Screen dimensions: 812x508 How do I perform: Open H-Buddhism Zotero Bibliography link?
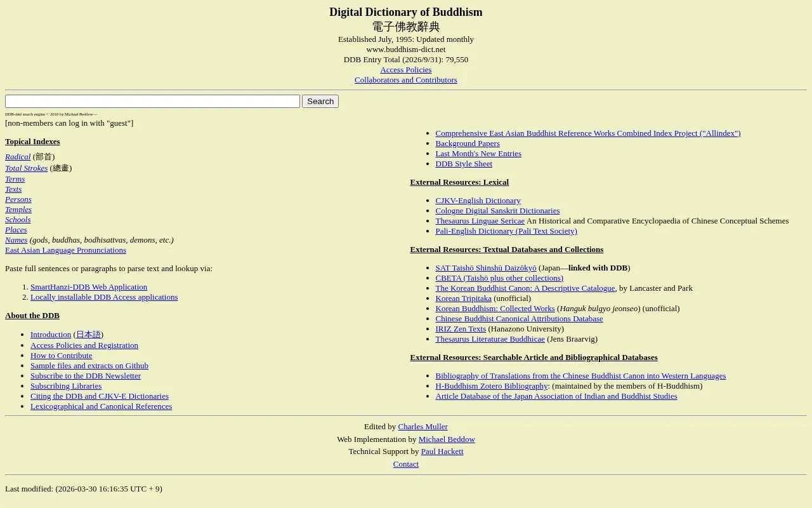tap(492, 386)
